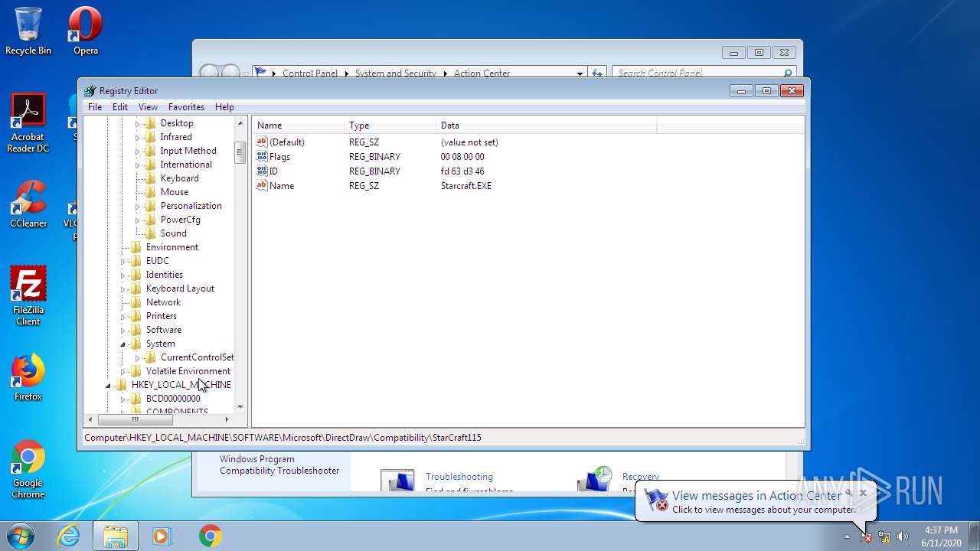
Task: Expand the EUDC key
Action: point(123,261)
